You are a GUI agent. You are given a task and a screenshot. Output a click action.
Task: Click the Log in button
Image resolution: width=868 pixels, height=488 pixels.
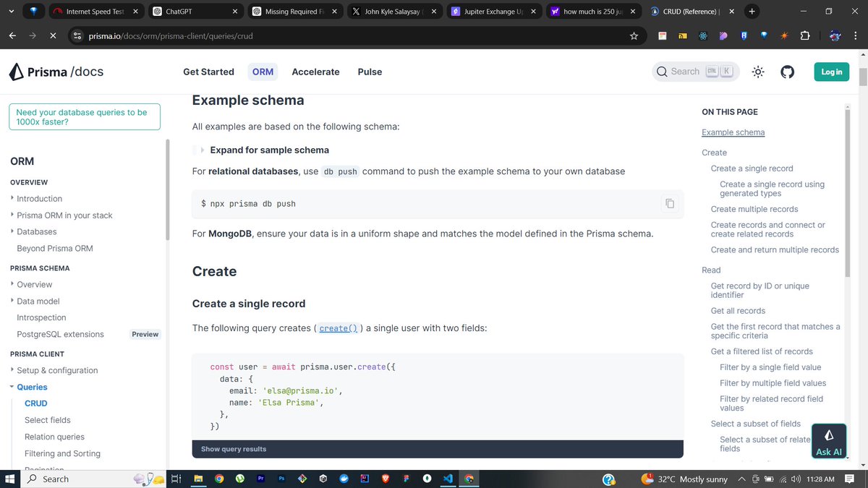coord(831,72)
